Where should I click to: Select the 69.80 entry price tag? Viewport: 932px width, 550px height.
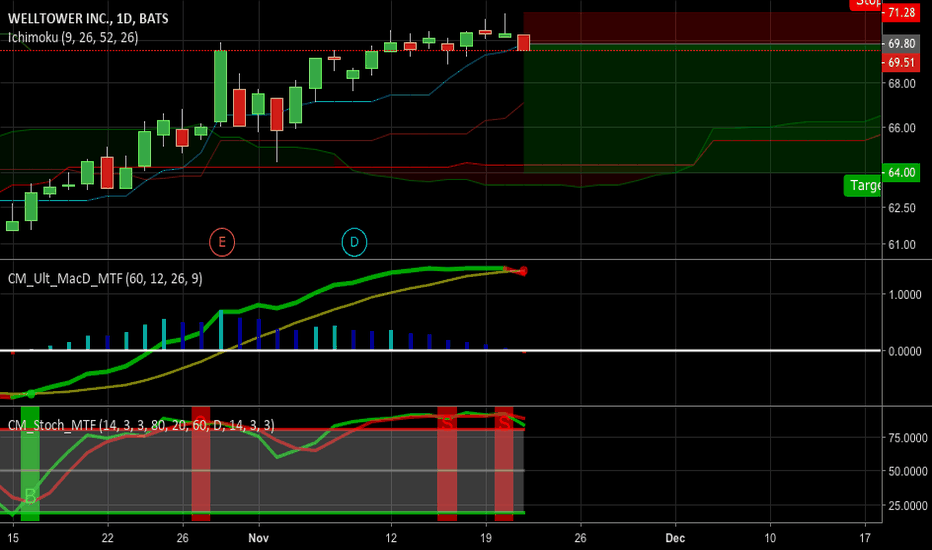901,43
